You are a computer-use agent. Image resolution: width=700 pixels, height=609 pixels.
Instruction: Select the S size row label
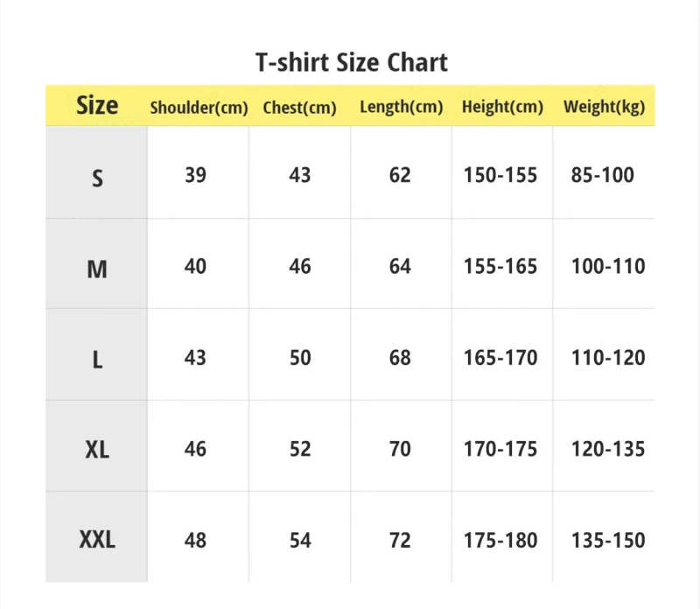tap(97, 178)
